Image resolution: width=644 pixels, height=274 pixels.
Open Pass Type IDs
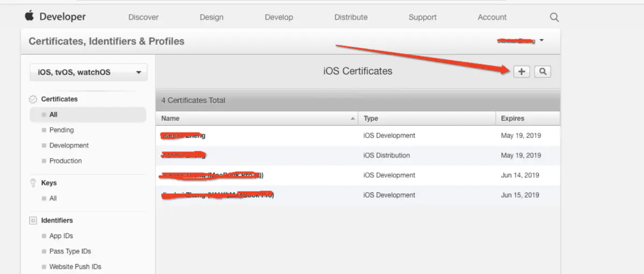(70, 251)
